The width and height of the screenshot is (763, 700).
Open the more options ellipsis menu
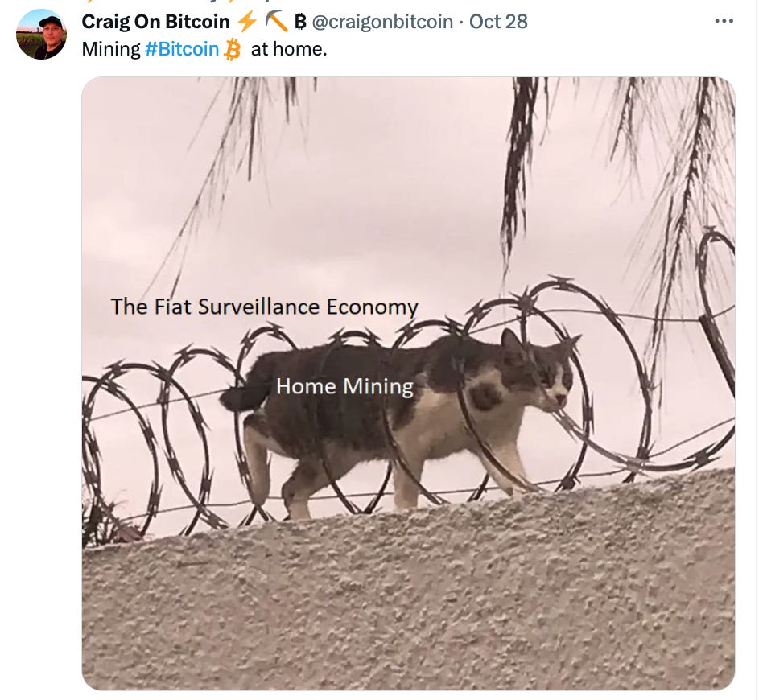click(724, 21)
